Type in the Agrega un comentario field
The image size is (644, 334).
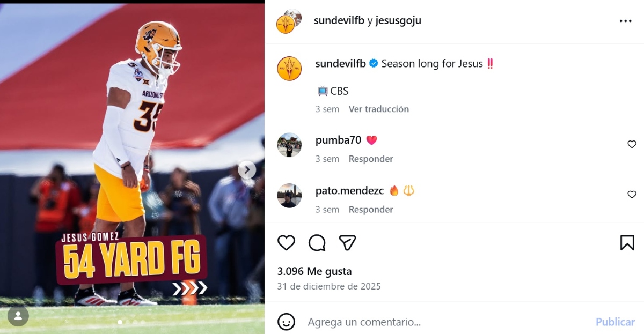445,322
